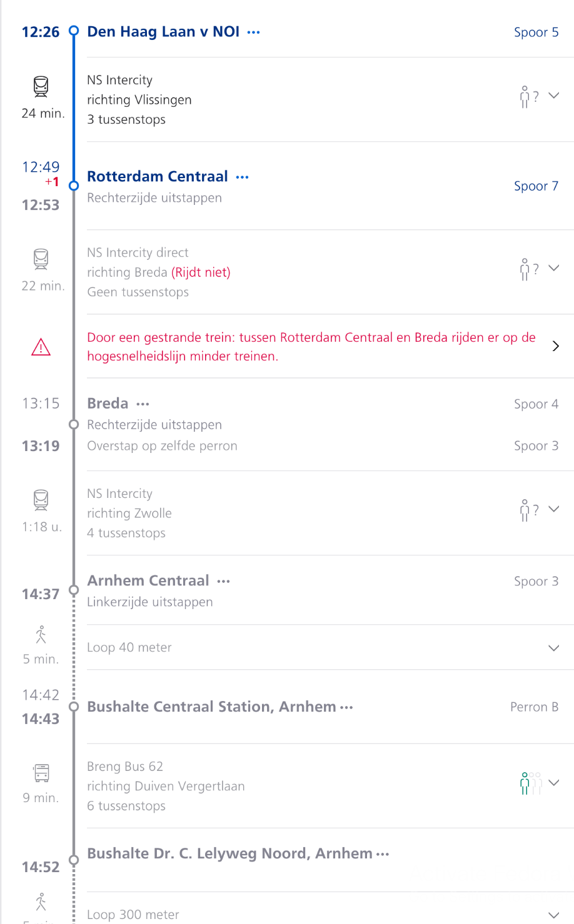
Task: Expand the NS Intercity richting Vlissingen details
Action: click(x=553, y=96)
